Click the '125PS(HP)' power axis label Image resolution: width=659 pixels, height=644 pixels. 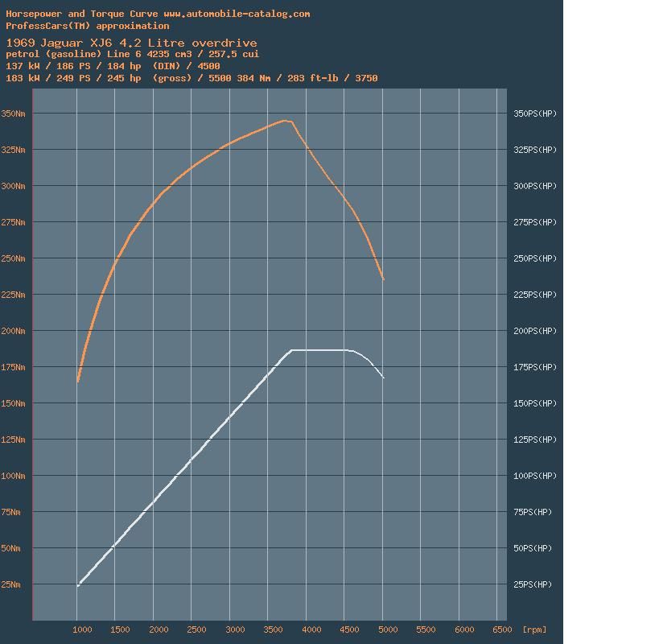click(535, 440)
